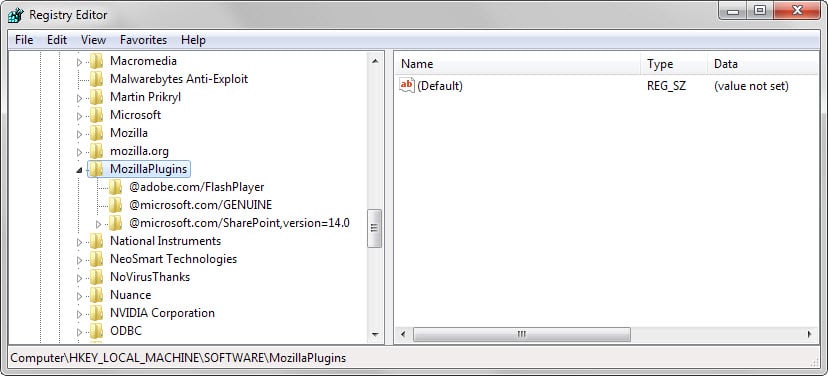This screenshot has height=376, width=828.
Task: Click the values pane horizontal scrollbar thumb
Action: point(522,334)
